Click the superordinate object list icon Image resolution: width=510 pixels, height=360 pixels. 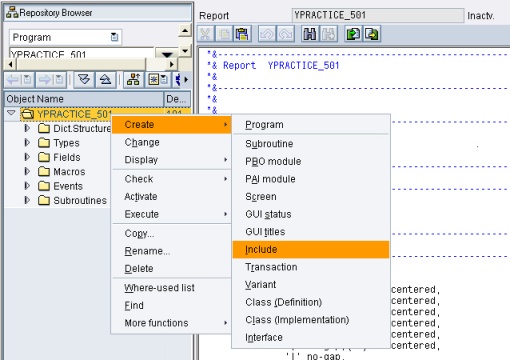133,80
